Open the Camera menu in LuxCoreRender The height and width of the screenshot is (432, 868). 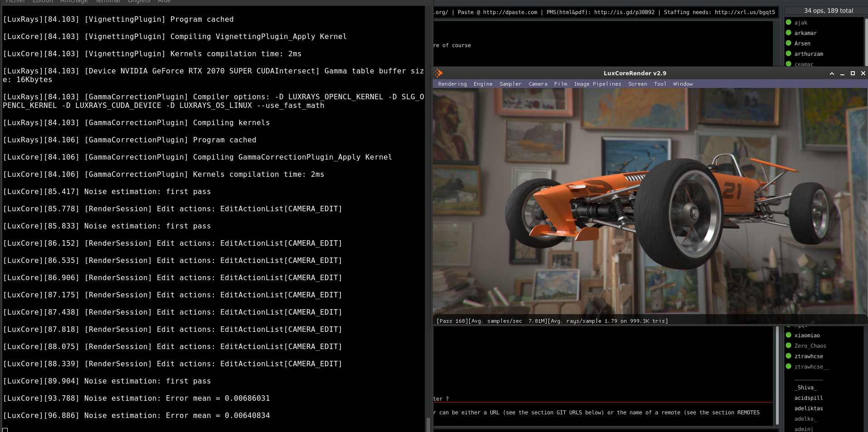pos(538,84)
